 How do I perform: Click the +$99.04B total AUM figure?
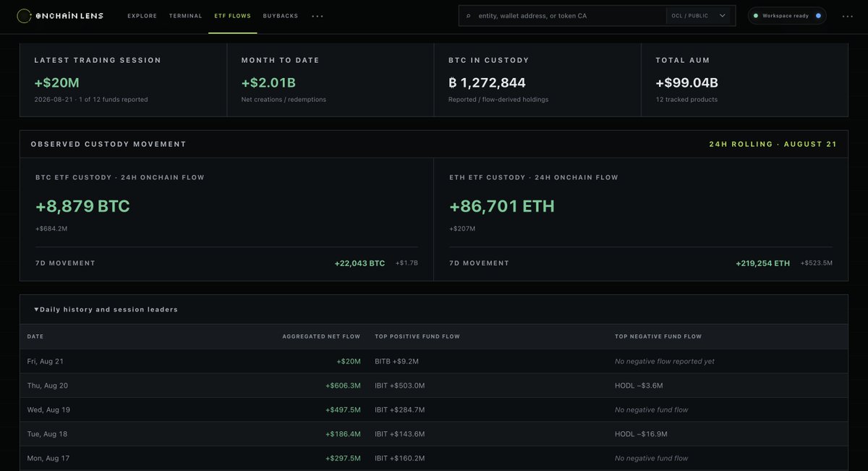click(x=686, y=82)
